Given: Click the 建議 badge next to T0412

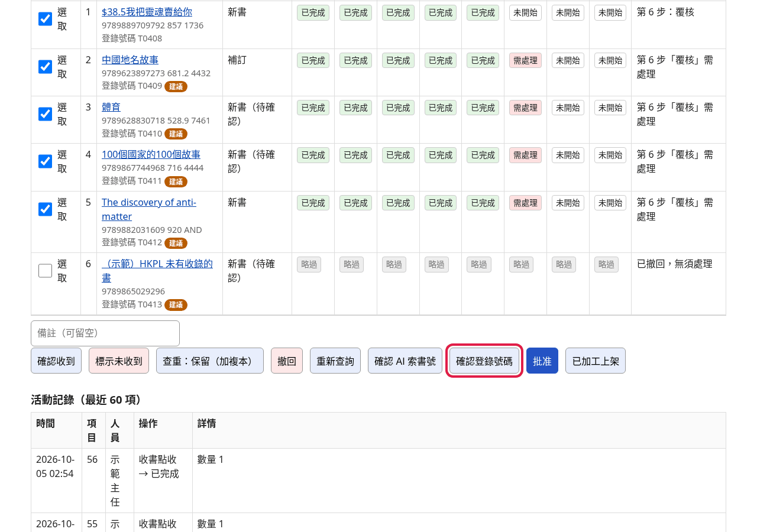Looking at the screenshot, I should click(x=176, y=243).
